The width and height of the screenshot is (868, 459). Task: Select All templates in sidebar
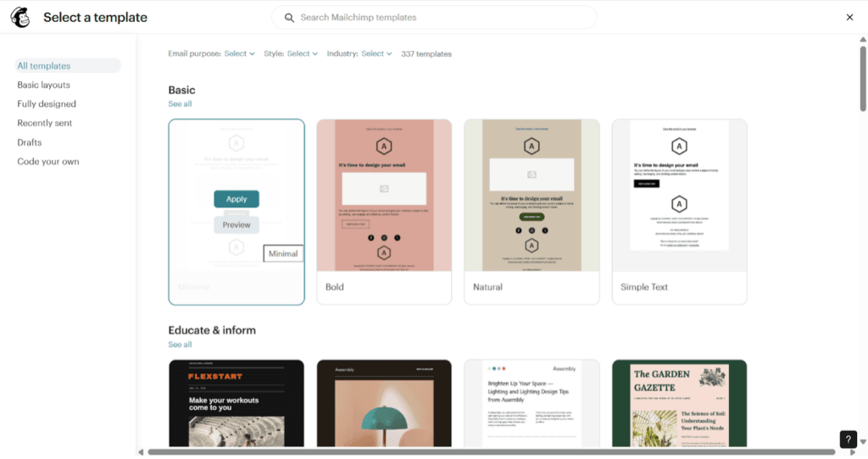pos(68,66)
